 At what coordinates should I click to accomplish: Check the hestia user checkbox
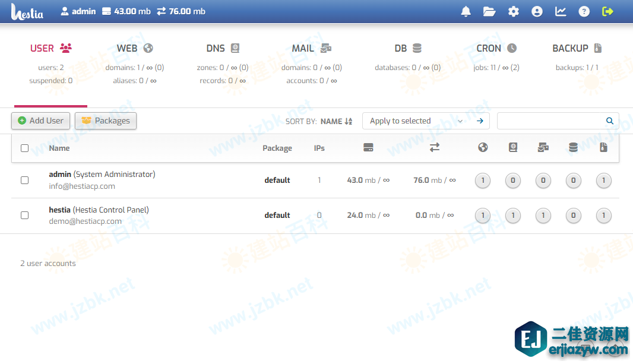coord(25,215)
